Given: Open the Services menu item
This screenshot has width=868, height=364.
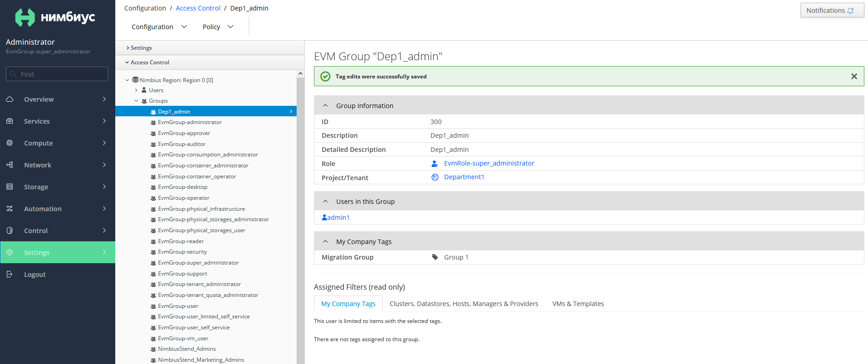Looking at the screenshot, I should point(57,121).
